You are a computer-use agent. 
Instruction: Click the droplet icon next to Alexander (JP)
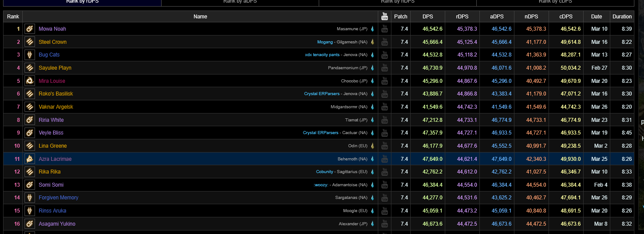click(373, 224)
